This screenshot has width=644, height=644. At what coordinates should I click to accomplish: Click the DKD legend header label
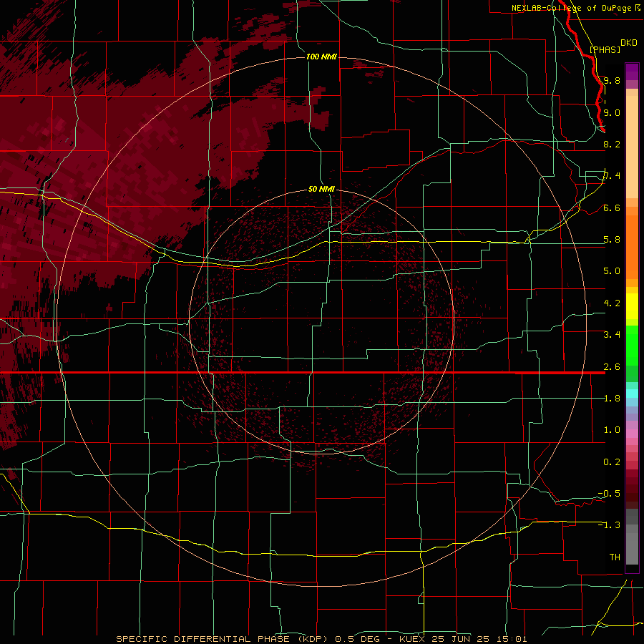629,43
